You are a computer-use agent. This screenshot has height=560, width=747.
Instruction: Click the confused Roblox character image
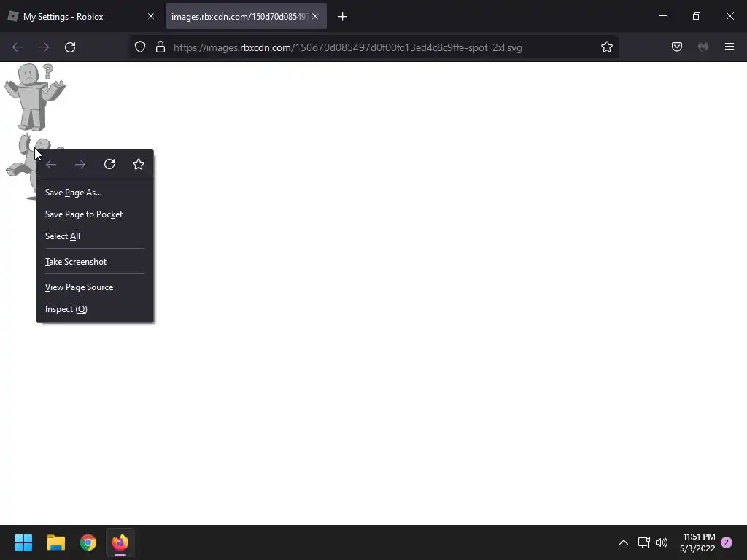35,97
